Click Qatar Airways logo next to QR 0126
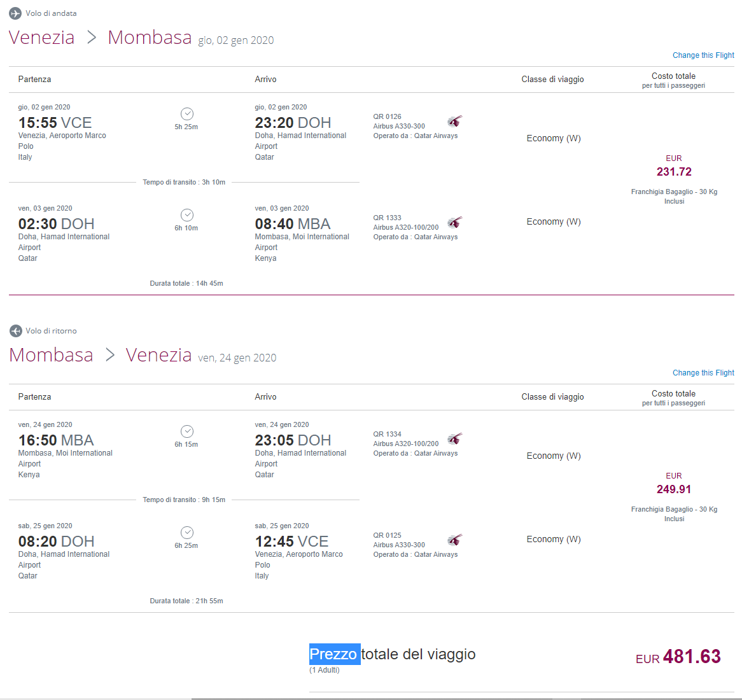742x700 pixels. (x=455, y=122)
